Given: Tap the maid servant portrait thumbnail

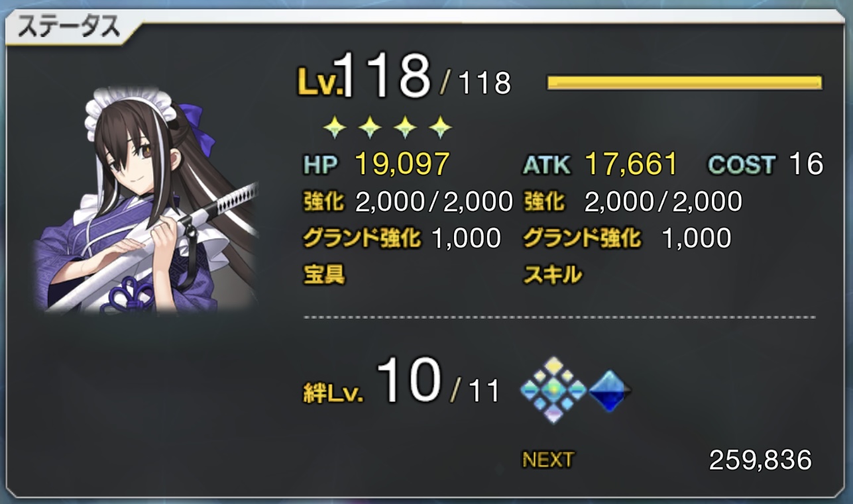Looking at the screenshot, I should (147, 199).
